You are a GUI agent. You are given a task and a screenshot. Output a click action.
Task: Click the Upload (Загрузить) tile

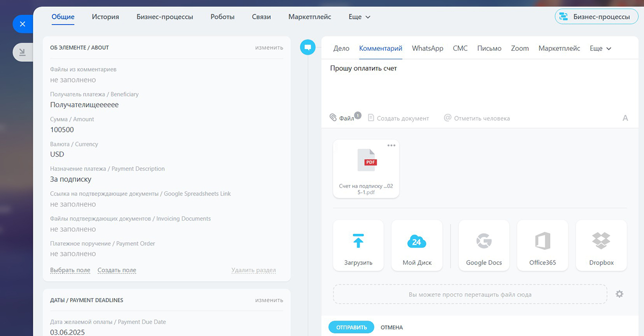pyautogui.click(x=358, y=246)
